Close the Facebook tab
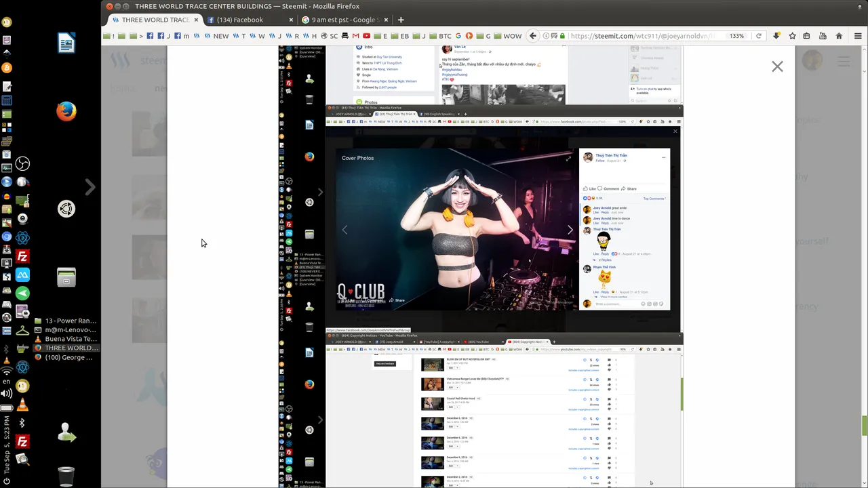Image resolution: width=868 pixels, height=488 pixels. click(291, 20)
